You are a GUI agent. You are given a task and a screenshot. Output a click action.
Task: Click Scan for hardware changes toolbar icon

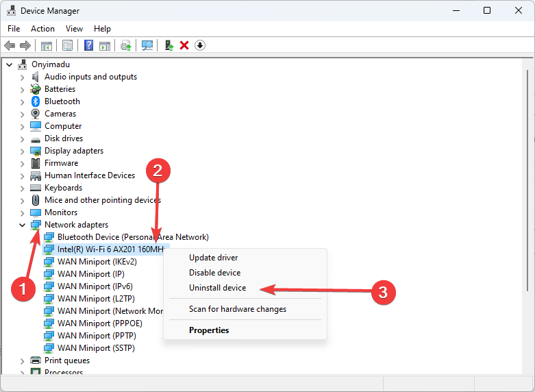(147, 45)
